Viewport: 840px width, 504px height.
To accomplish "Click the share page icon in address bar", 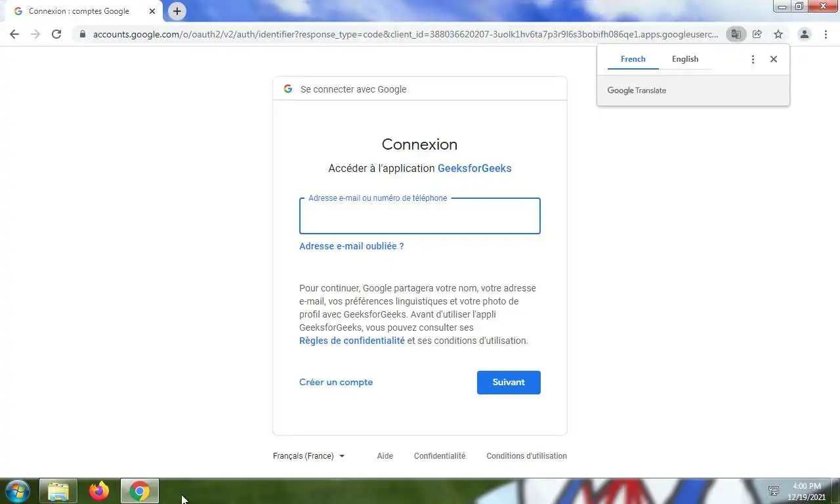I will click(x=757, y=34).
